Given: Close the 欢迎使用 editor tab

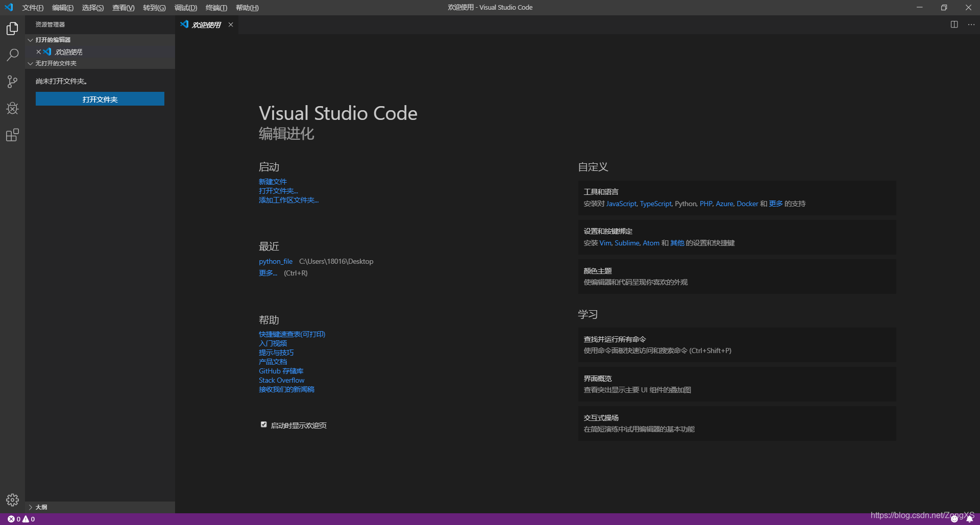Looking at the screenshot, I should coord(231,24).
